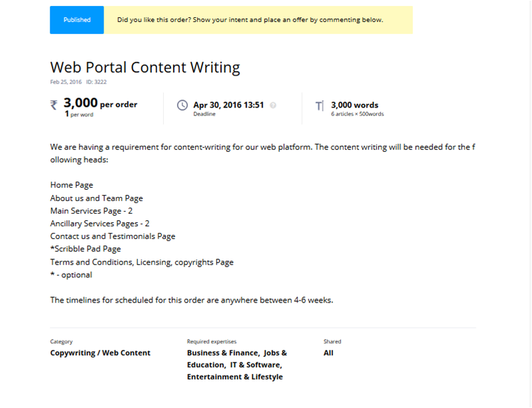Click the Scribble Pad Page line
Screen dimensions: 532x408
pyautogui.click(x=86, y=249)
